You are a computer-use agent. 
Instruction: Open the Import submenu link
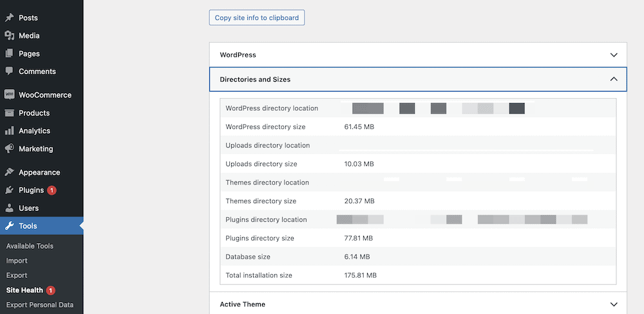pos(17,260)
